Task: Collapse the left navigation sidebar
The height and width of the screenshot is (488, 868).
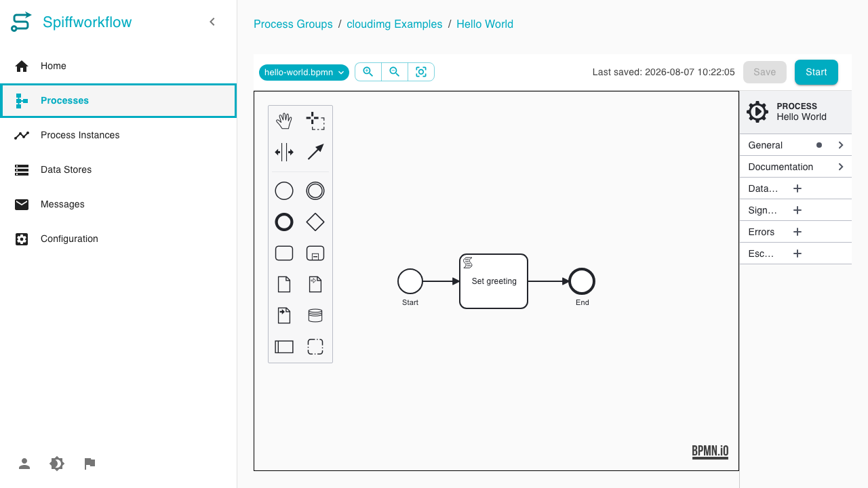Action: [212, 22]
